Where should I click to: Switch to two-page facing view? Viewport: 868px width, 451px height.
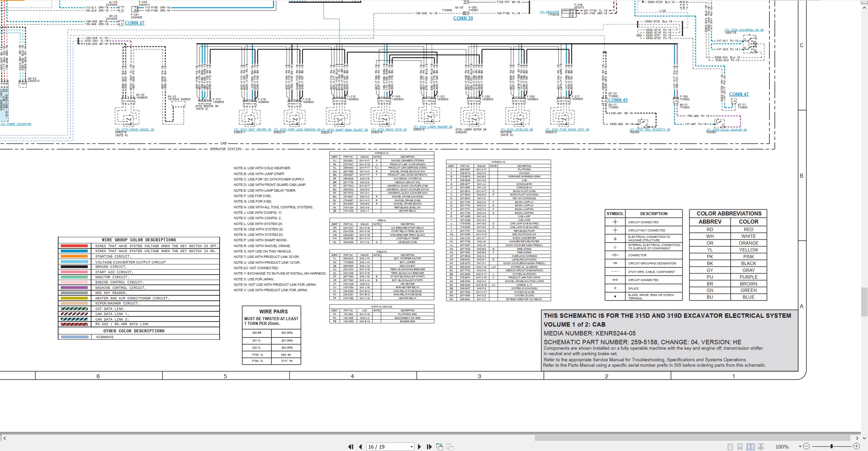[750, 447]
